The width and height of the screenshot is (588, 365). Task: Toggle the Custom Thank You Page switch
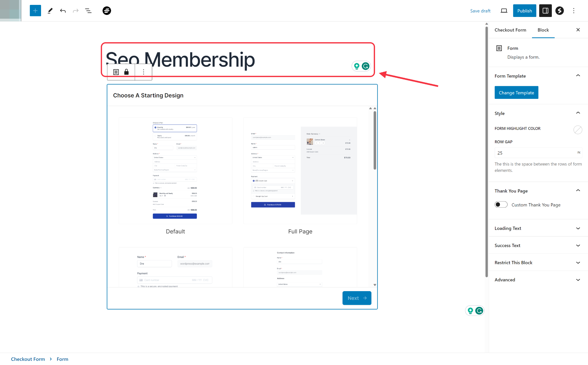click(501, 205)
